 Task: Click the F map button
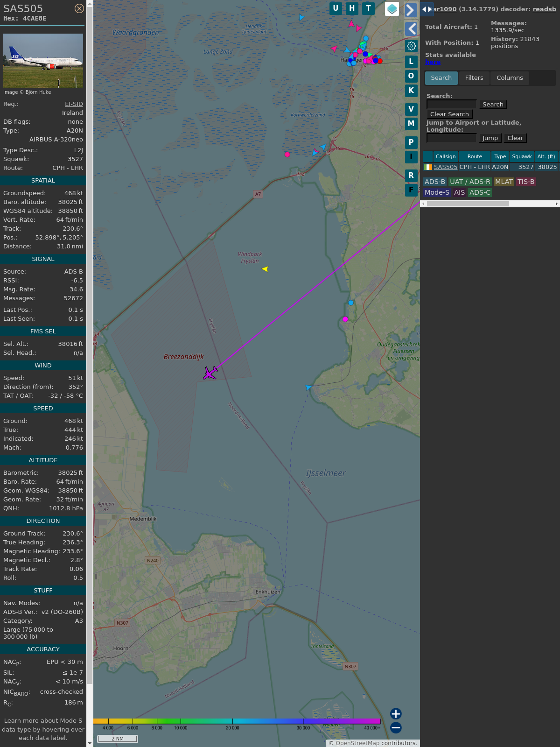coord(411,190)
